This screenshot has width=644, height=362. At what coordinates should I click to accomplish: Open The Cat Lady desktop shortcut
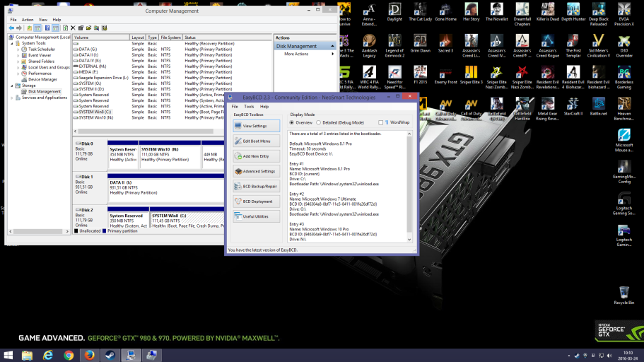[420, 12]
